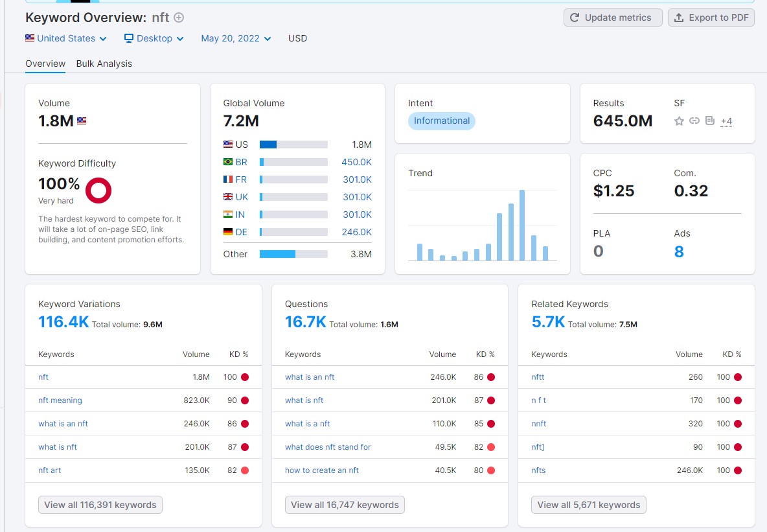Open 'what is an nft' in Keyword Variations
This screenshot has width=767, height=532.
[63, 424]
